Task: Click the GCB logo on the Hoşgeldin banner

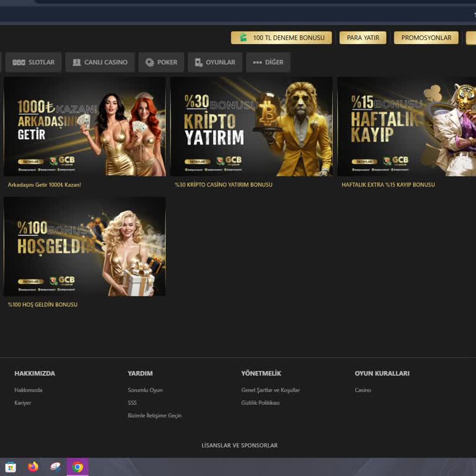Action: click(x=62, y=281)
